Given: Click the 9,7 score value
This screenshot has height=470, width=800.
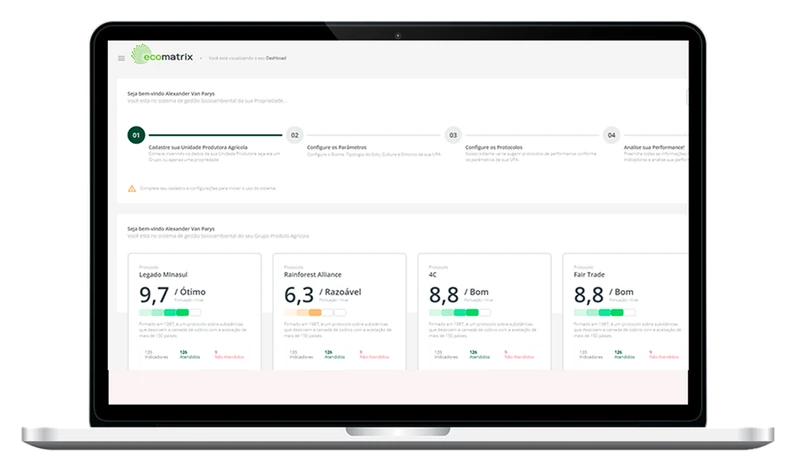Looking at the screenshot, I should tap(154, 295).
